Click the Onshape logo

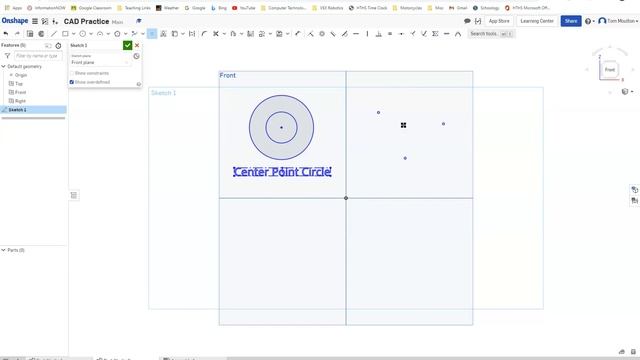click(15, 21)
